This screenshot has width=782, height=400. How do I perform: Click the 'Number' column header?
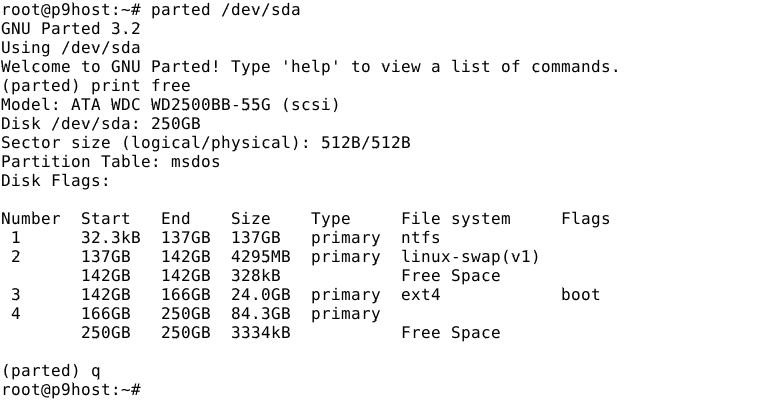(x=30, y=219)
